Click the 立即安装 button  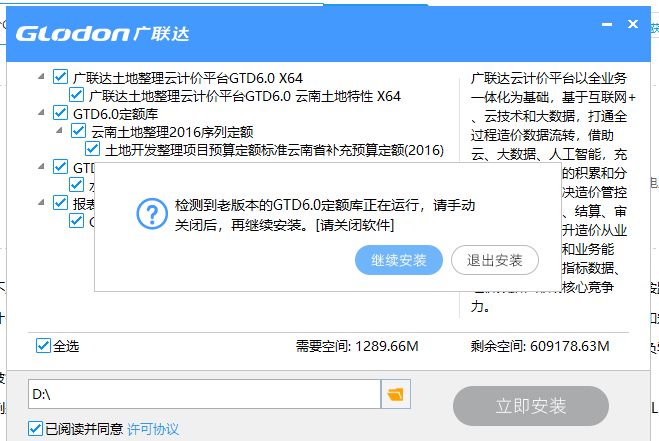coord(531,406)
